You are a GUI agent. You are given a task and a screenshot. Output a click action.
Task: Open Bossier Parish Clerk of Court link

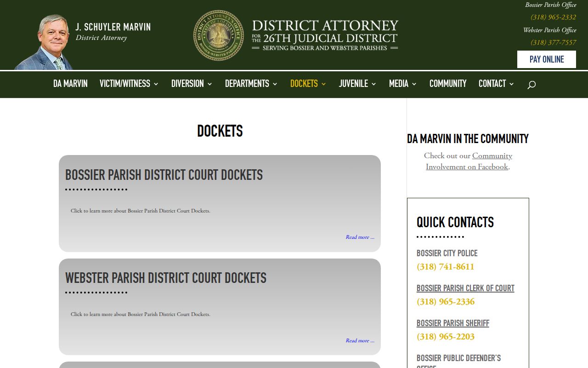point(465,288)
